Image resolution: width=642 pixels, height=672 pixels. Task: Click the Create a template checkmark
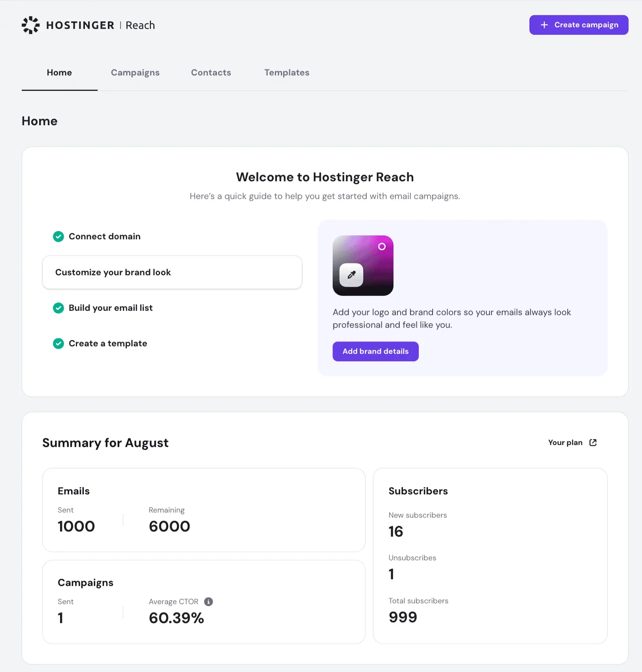pyautogui.click(x=58, y=344)
